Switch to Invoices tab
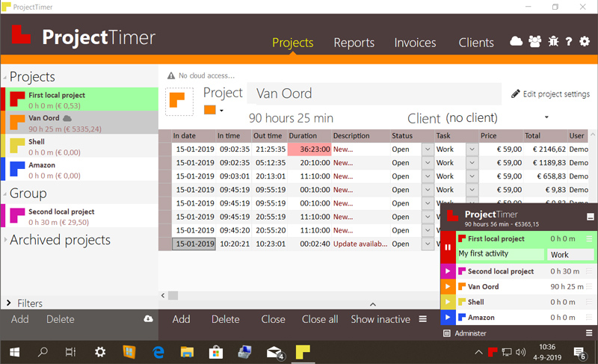This screenshot has height=364, width=598. [x=415, y=43]
